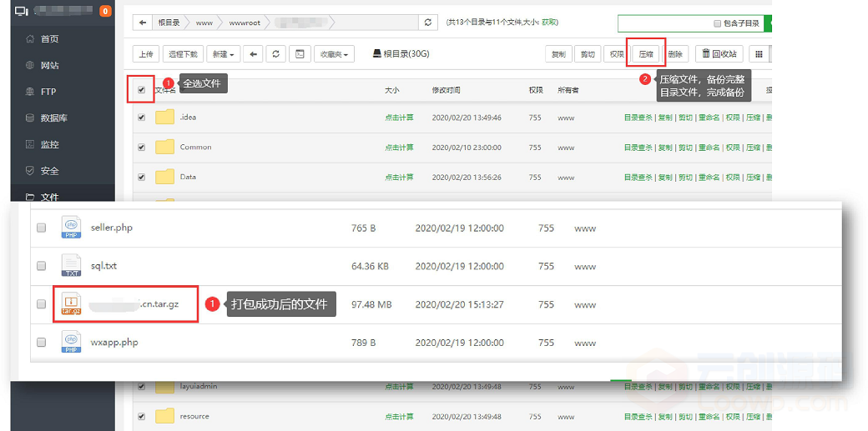Image resolution: width=868 pixels, height=431 pixels.
Task: Click the globe icon beside FTP
Action: tap(30, 92)
